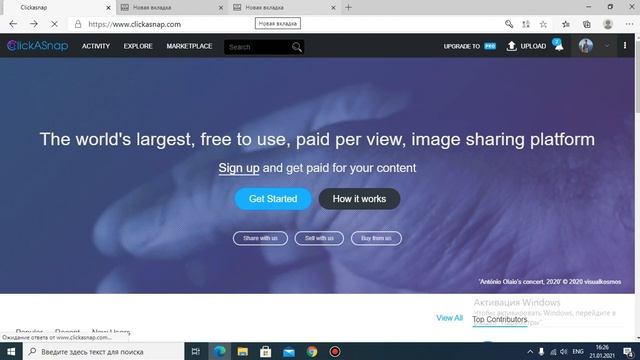Screen dimensions: 640x360
Task: Open the favorites list icon
Action: pyautogui.click(x=566, y=24)
